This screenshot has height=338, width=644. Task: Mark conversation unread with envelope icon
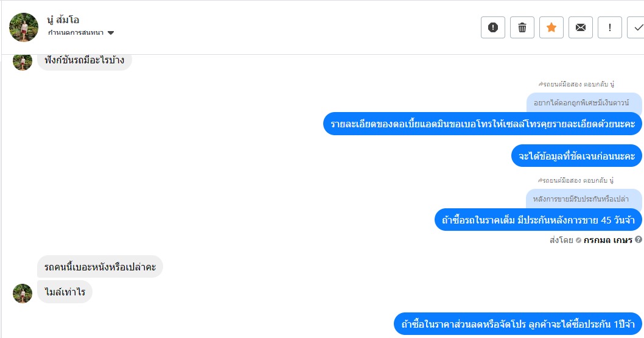(581, 27)
